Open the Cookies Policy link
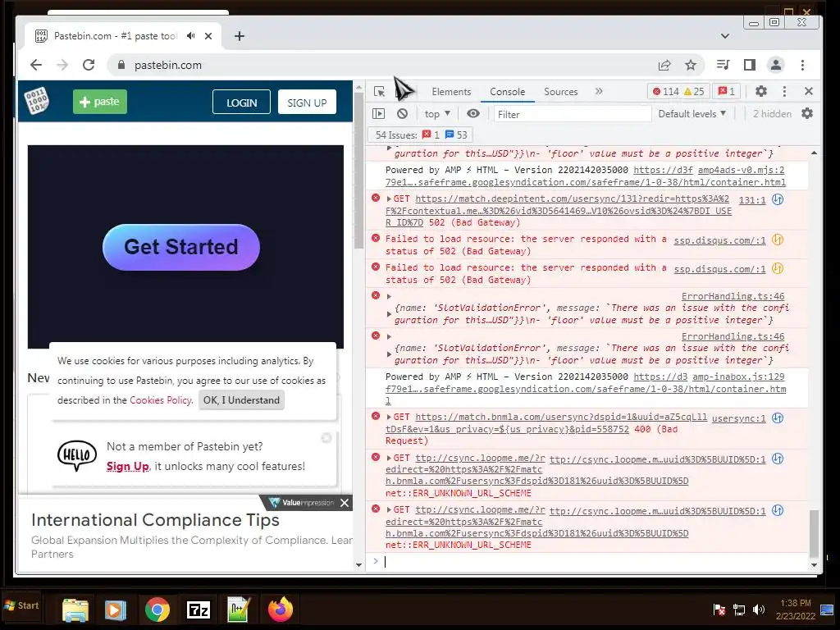The width and height of the screenshot is (840, 630). (x=160, y=400)
